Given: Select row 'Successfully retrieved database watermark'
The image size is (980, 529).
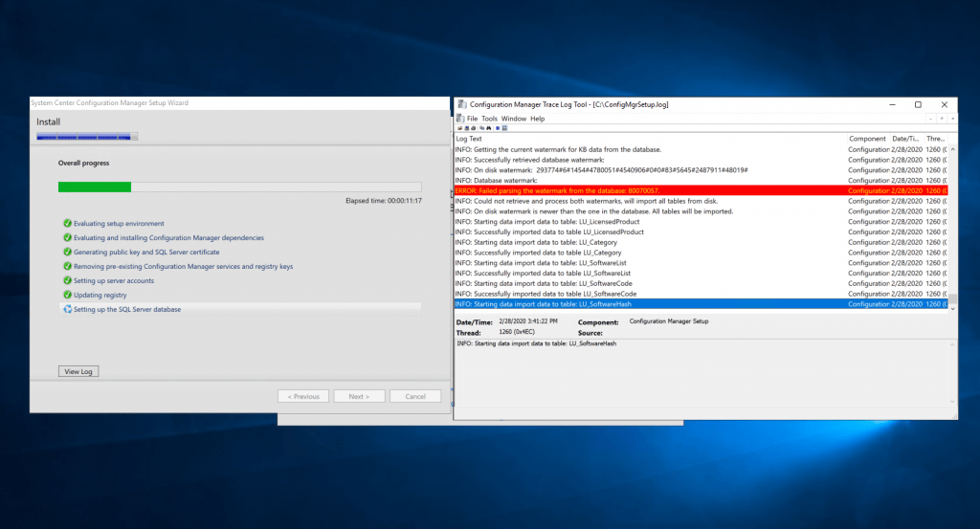Looking at the screenshot, I should pyautogui.click(x=702, y=160).
